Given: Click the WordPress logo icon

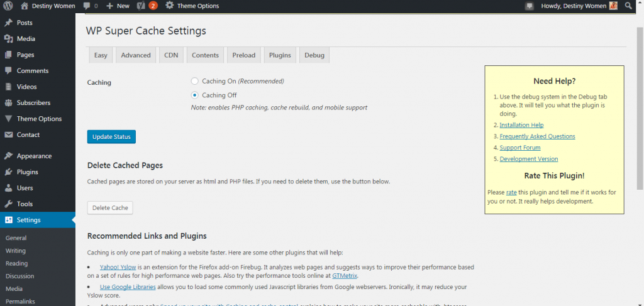Looking at the screenshot, I should coord(8,6).
